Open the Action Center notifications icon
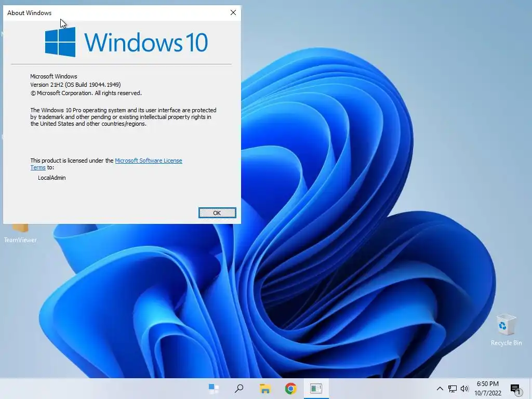Screen dimensions: 532x399 click(x=516, y=389)
